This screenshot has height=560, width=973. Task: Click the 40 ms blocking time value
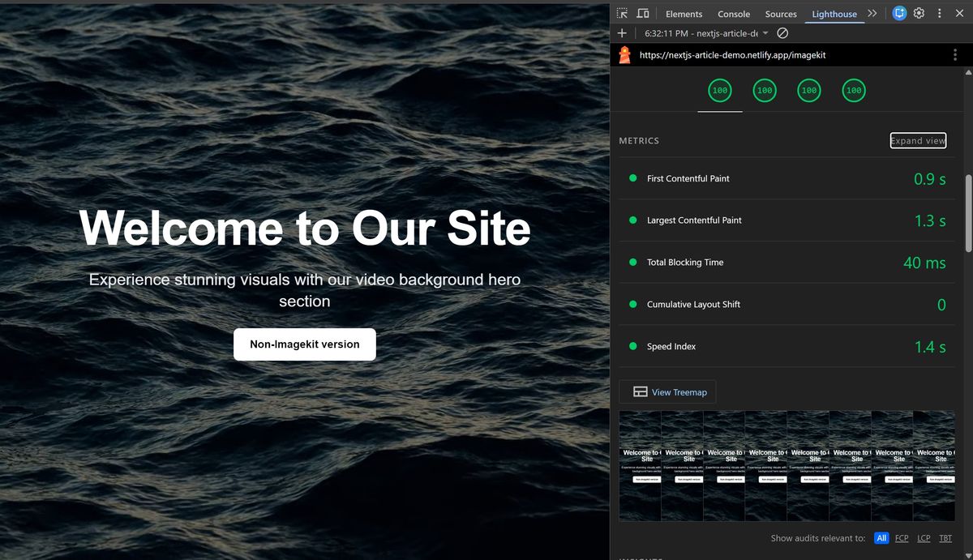click(x=924, y=263)
